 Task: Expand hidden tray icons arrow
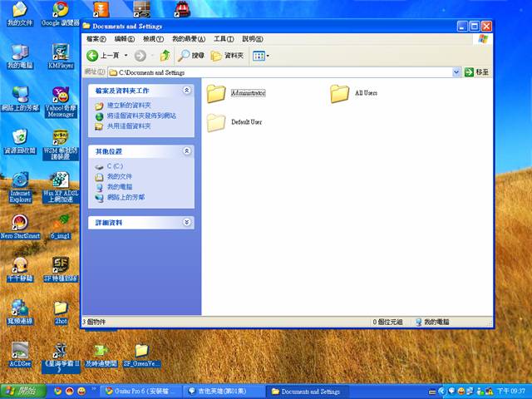(441, 392)
